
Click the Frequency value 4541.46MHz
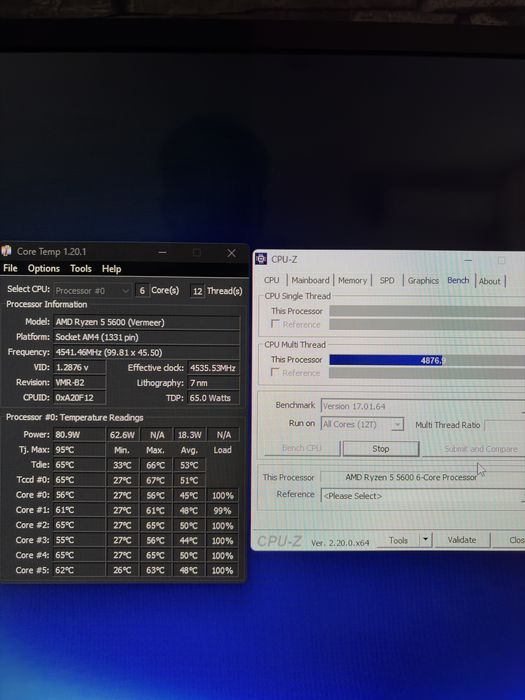tap(146, 352)
